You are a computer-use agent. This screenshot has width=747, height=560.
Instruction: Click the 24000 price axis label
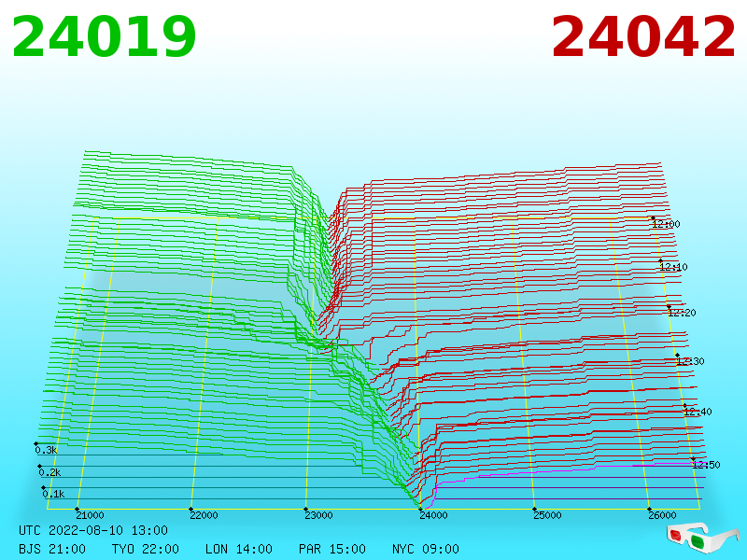(433, 515)
